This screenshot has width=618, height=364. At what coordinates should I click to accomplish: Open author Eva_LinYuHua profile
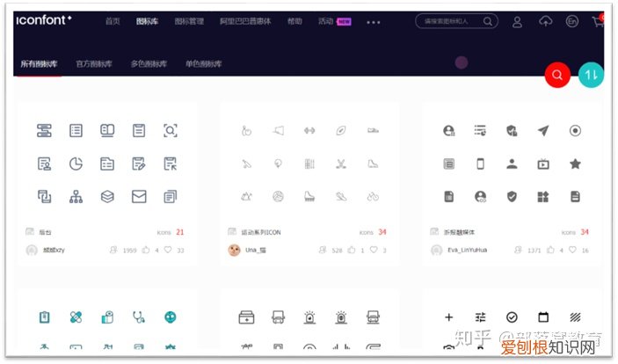coord(467,250)
